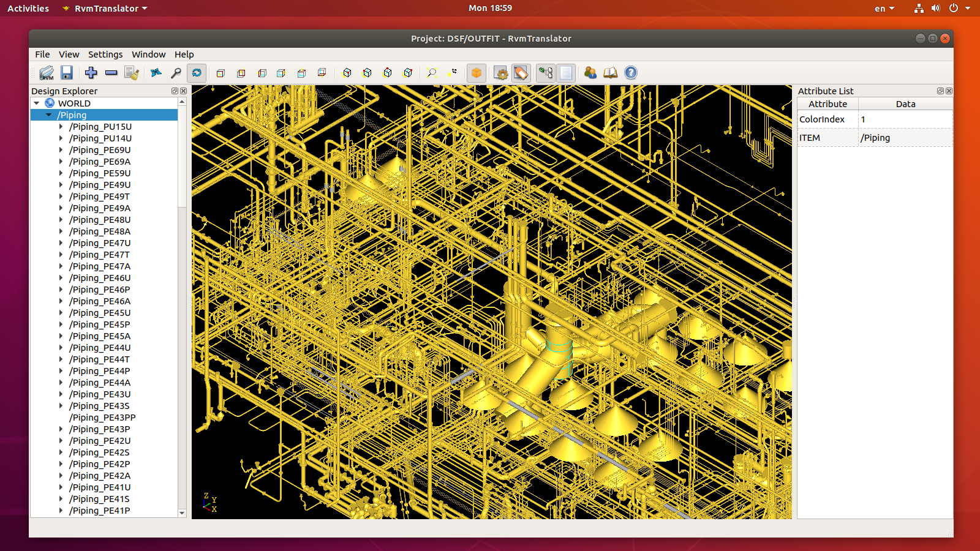Toggle the orange solid cube display button
The image size is (980, 551).
[x=477, y=73]
